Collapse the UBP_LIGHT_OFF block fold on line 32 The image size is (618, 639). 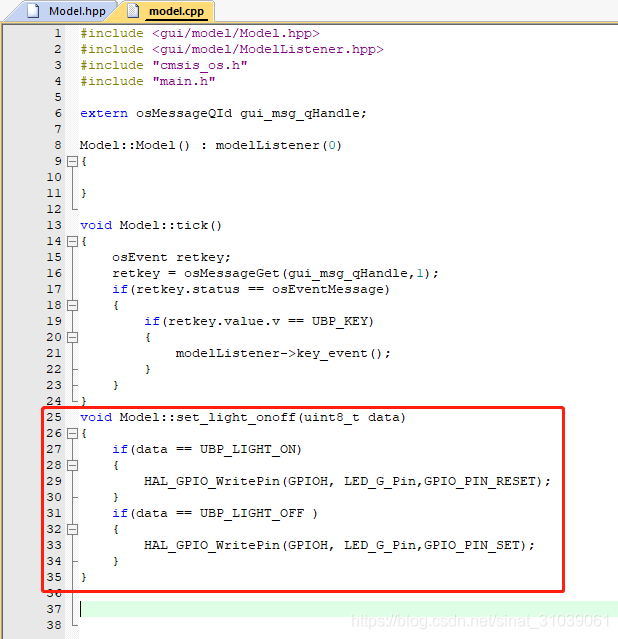tap(72, 529)
